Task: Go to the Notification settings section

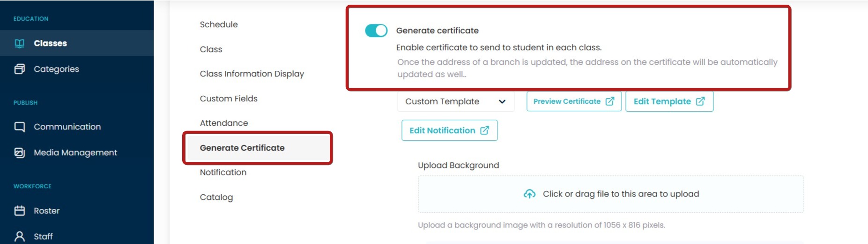Action: pos(223,172)
